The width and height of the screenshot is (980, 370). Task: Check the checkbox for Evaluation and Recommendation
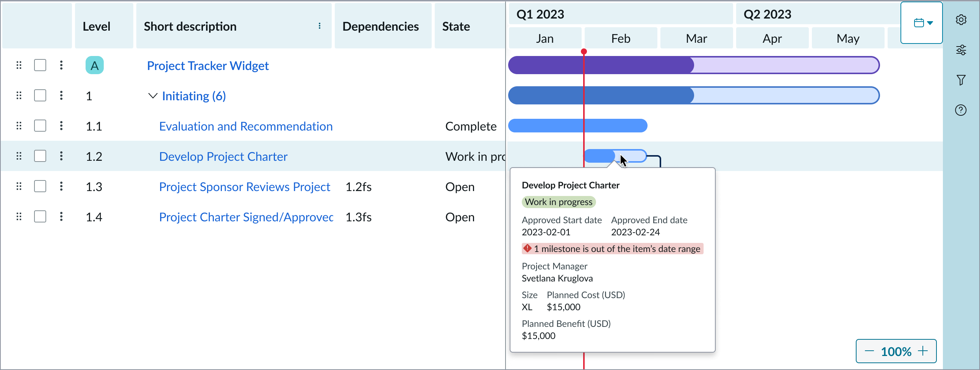tap(40, 126)
